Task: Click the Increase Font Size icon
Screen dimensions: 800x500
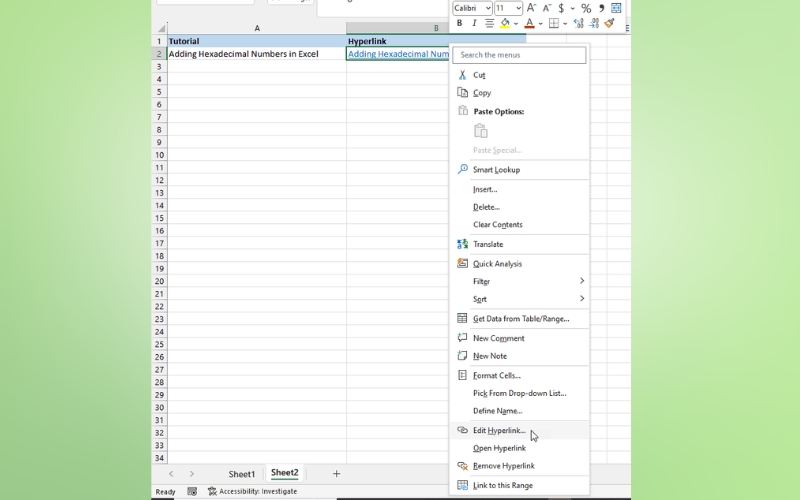Action: tap(532, 8)
